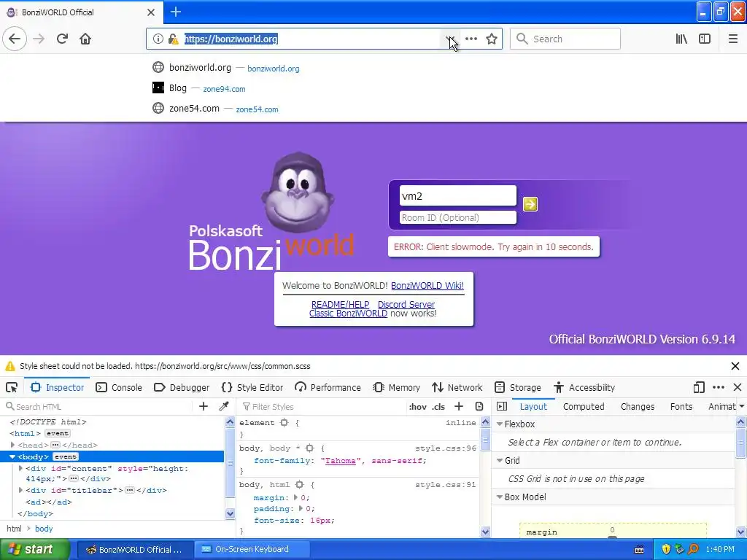Click the browser Search box
Screen dimensions: 747x560
pyautogui.click(x=565, y=39)
